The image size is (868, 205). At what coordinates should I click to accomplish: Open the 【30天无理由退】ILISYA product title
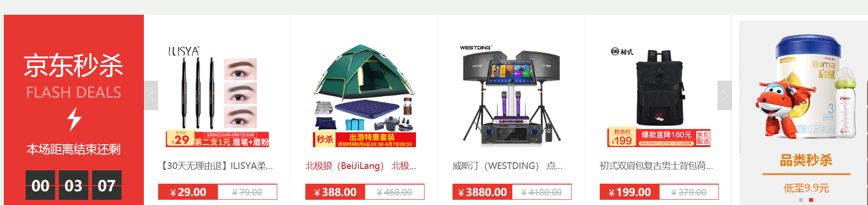(217, 166)
